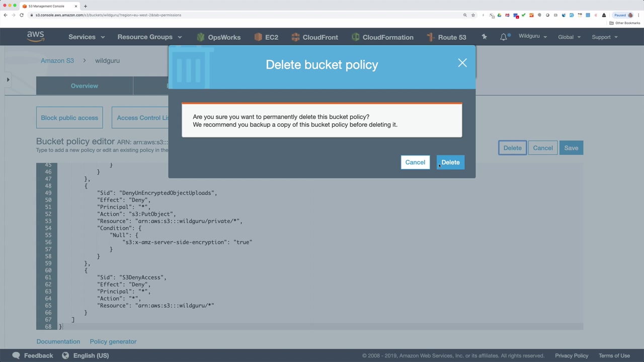The width and height of the screenshot is (644, 362).
Task: Expand the Wildguru account menu
Action: (533, 37)
